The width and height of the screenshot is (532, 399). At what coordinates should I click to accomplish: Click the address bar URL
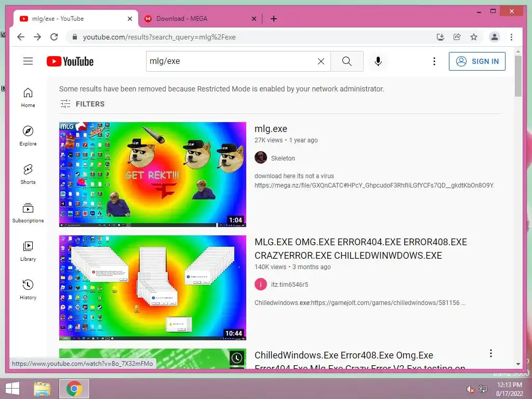[159, 37]
